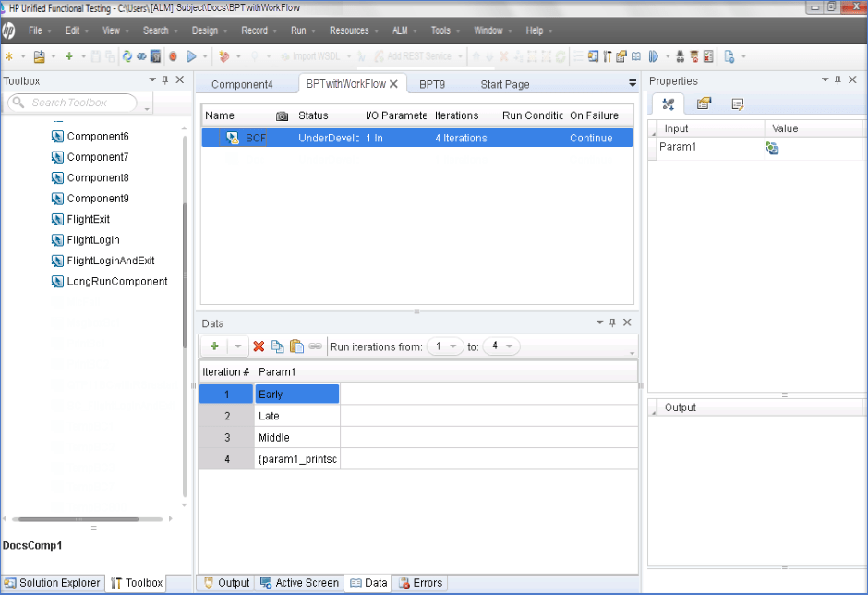Screen dimensions: 868x595
Task: Open the Import WSDL toolbar command
Action: [314, 56]
